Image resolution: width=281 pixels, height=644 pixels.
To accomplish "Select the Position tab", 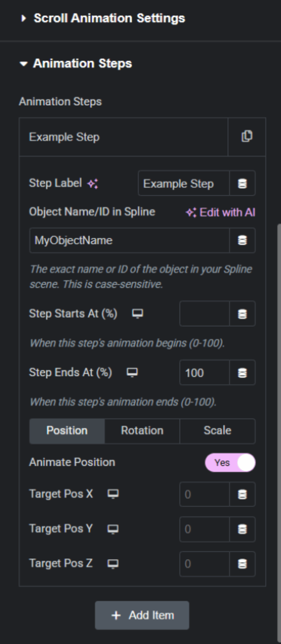I will [x=67, y=430].
